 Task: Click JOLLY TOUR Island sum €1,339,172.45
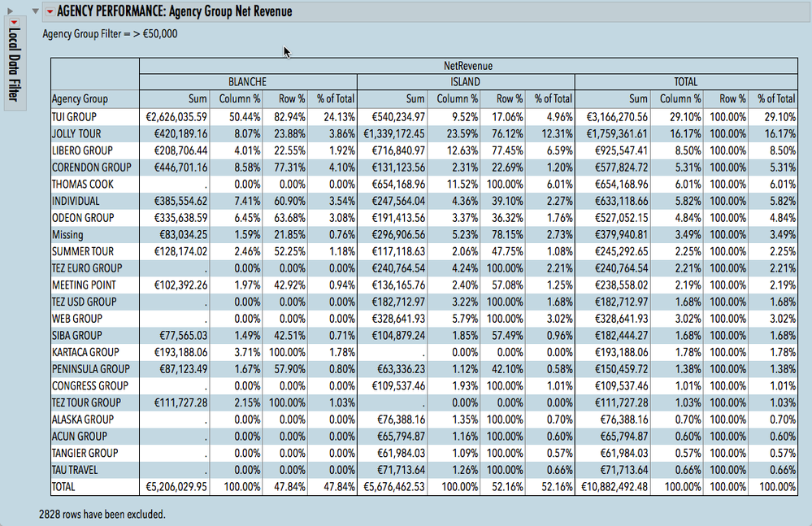click(394, 133)
